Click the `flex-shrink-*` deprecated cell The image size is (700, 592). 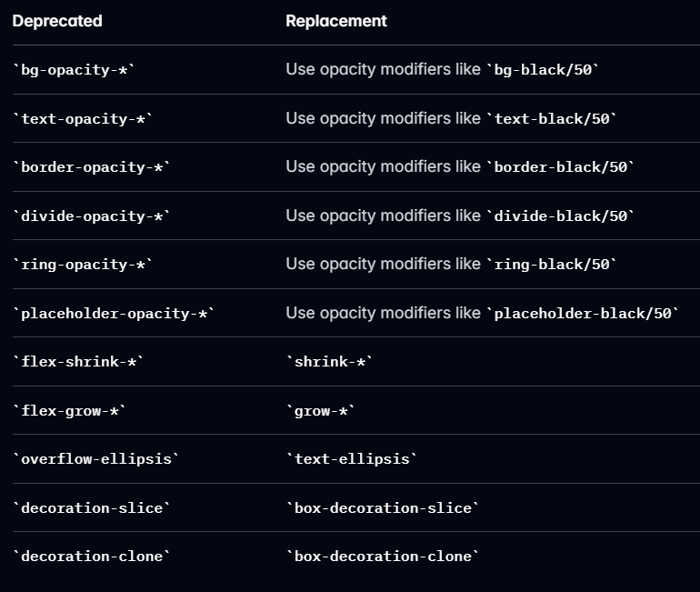tap(78, 362)
